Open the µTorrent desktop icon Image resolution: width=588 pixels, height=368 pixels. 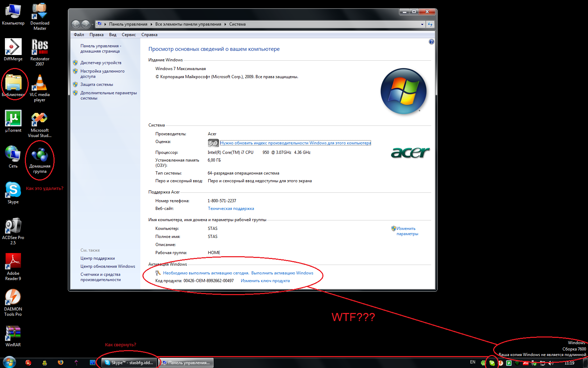13,119
